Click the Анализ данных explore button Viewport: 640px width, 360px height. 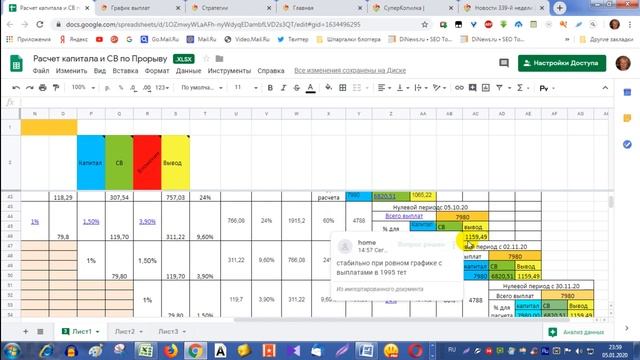point(576,332)
